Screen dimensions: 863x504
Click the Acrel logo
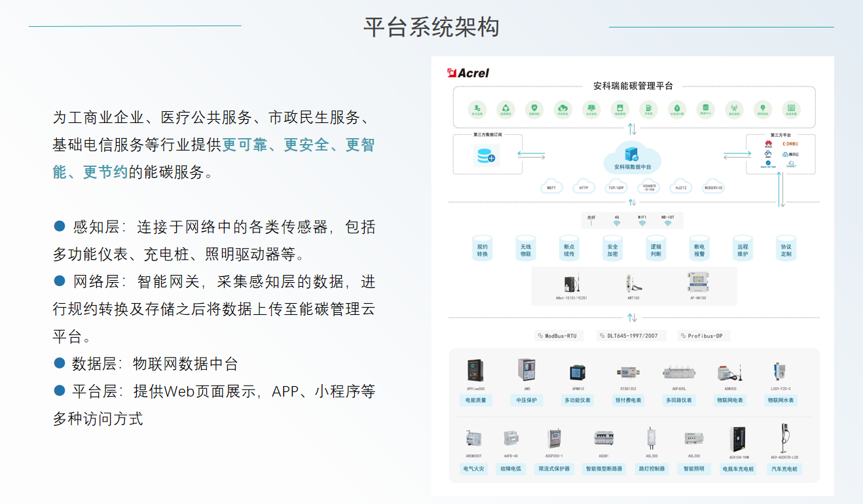468,73
